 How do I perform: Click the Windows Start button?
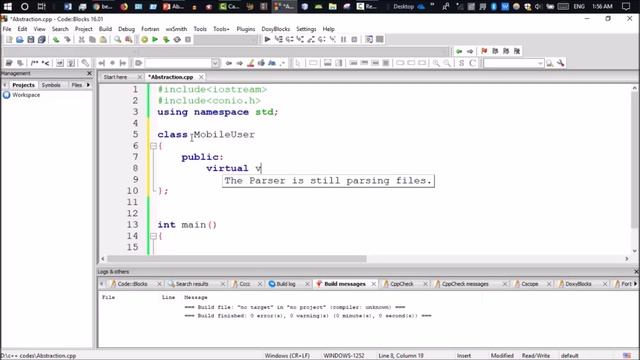coord(8,7)
